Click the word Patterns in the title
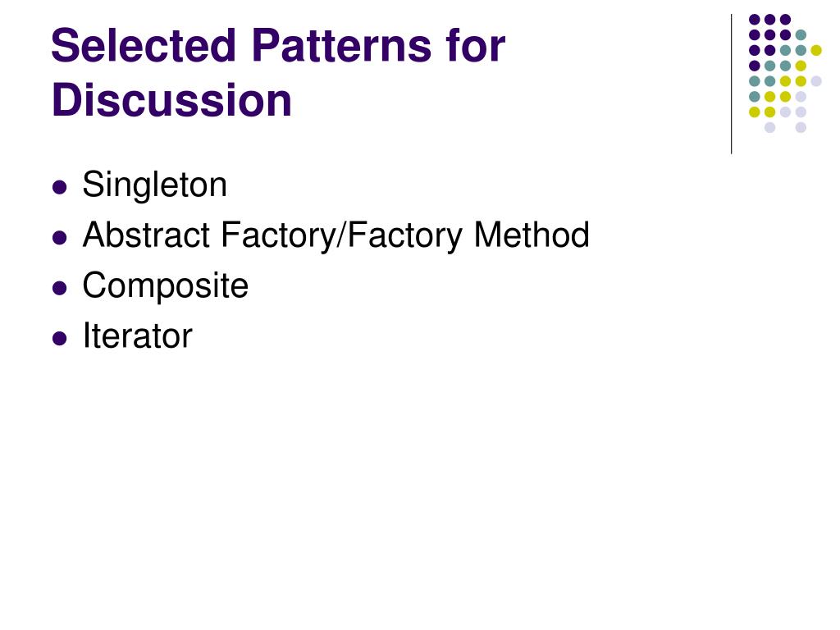This screenshot has width=840, height=630. tap(341, 46)
